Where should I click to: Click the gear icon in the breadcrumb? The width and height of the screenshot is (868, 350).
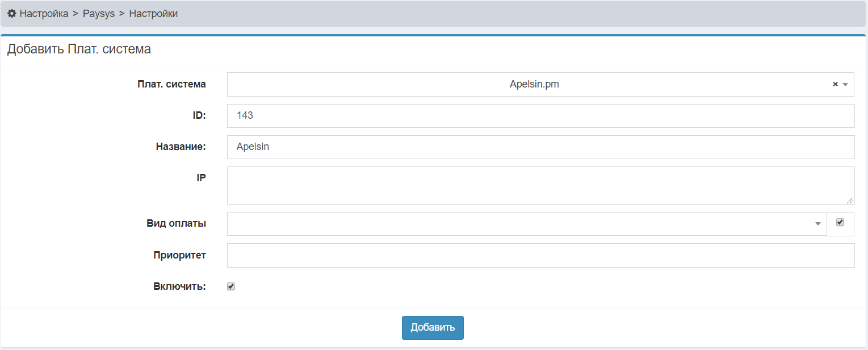point(11,14)
